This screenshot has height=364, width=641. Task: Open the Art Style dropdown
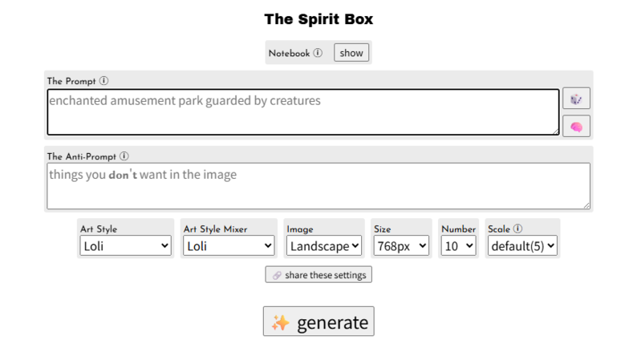click(126, 246)
